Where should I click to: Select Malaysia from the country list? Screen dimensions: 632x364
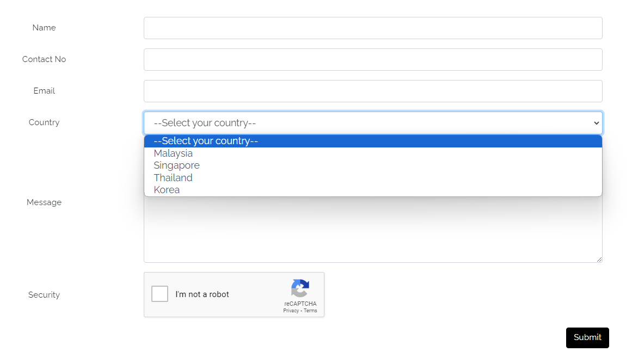coord(173,153)
